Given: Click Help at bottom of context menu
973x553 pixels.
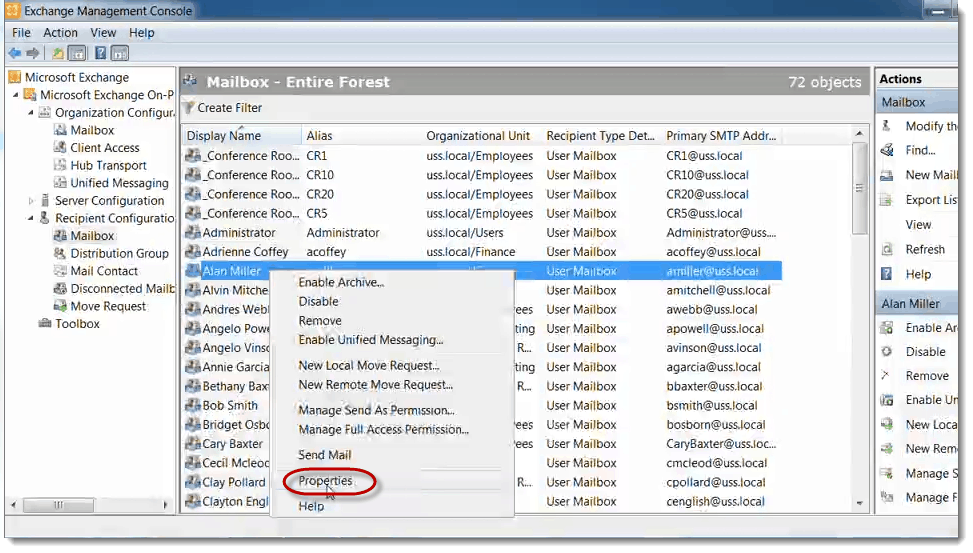Looking at the screenshot, I should (311, 506).
